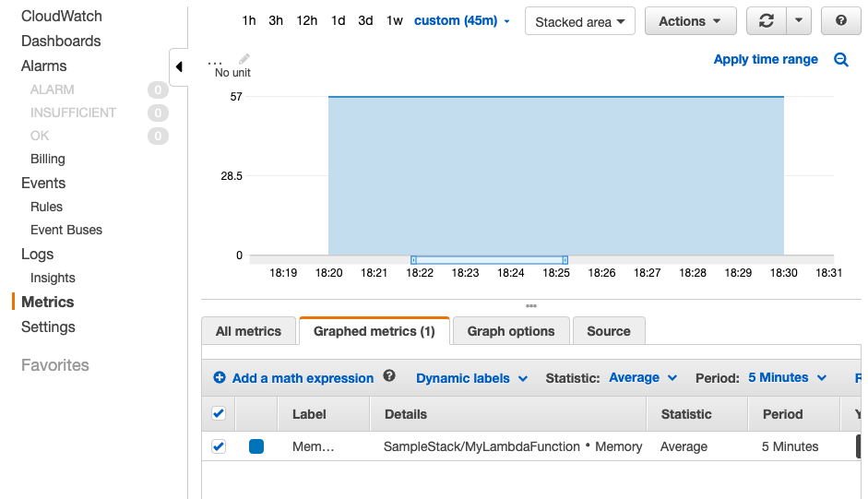Open the help question mark button

tap(841, 21)
